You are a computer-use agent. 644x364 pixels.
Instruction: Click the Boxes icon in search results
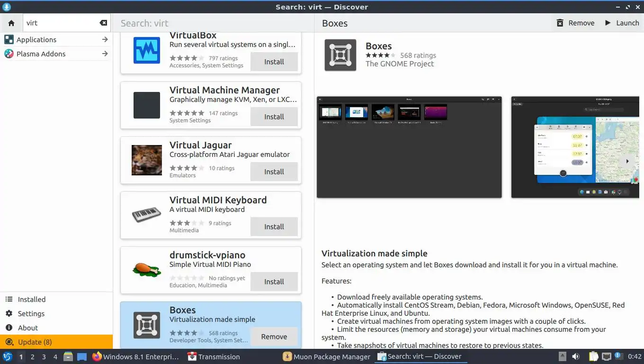point(147,325)
